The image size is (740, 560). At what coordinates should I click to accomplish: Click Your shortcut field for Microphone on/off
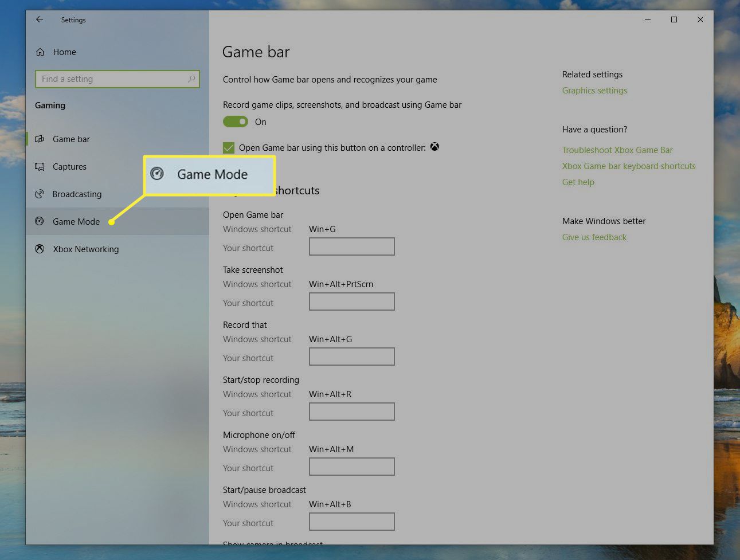[352, 467]
